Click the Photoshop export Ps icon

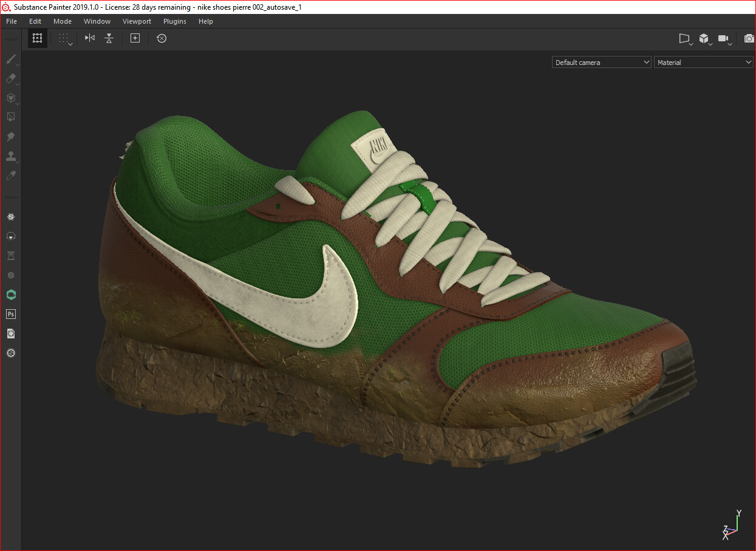click(x=10, y=314)
